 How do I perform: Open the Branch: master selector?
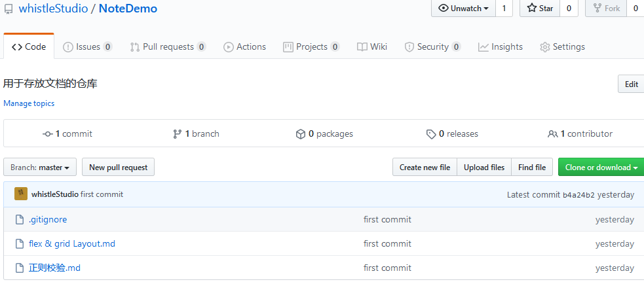[40, 167]
